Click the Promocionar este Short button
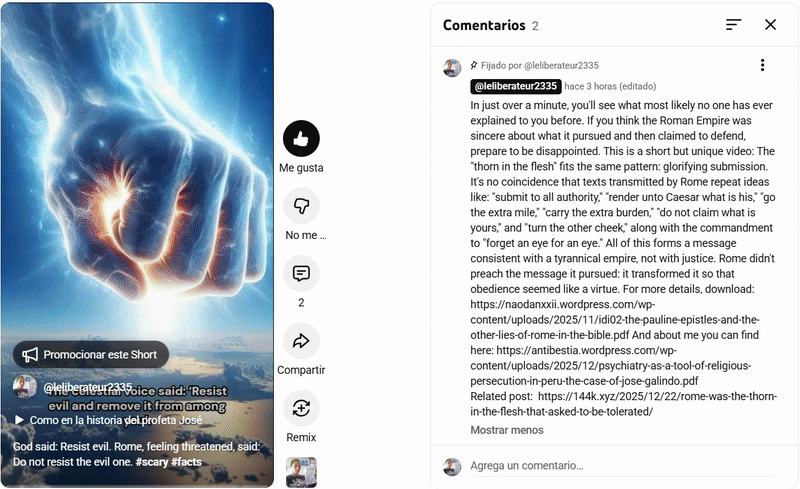The width and height of the screenshot is (800, 489). (x=91, y=354)
